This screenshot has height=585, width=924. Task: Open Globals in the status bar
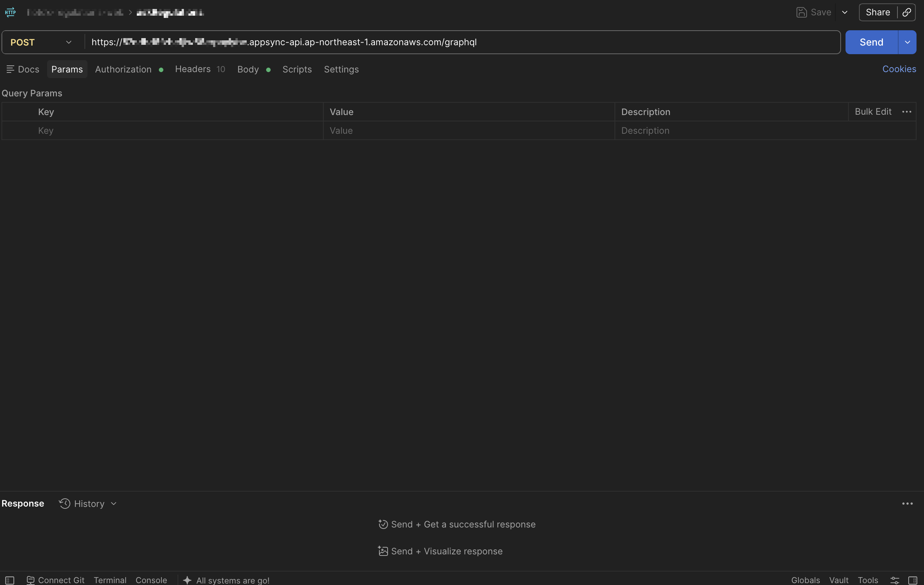pos(806,580)
